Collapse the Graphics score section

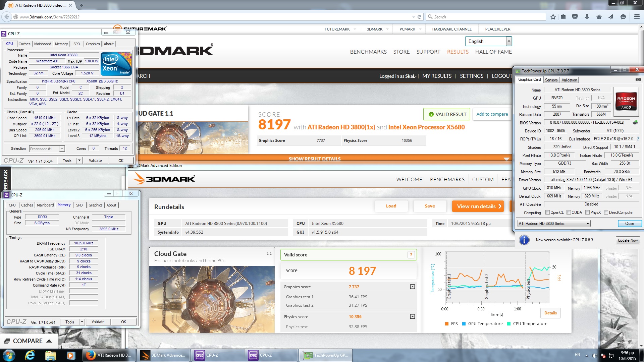[x=412, y=287]
